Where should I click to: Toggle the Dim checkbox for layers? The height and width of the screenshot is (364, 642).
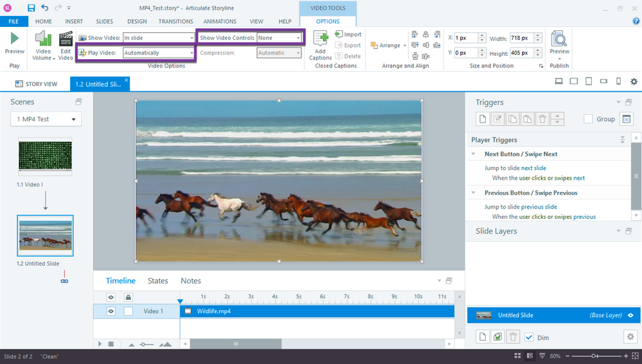pyautogui.click(x=529, y=338)
